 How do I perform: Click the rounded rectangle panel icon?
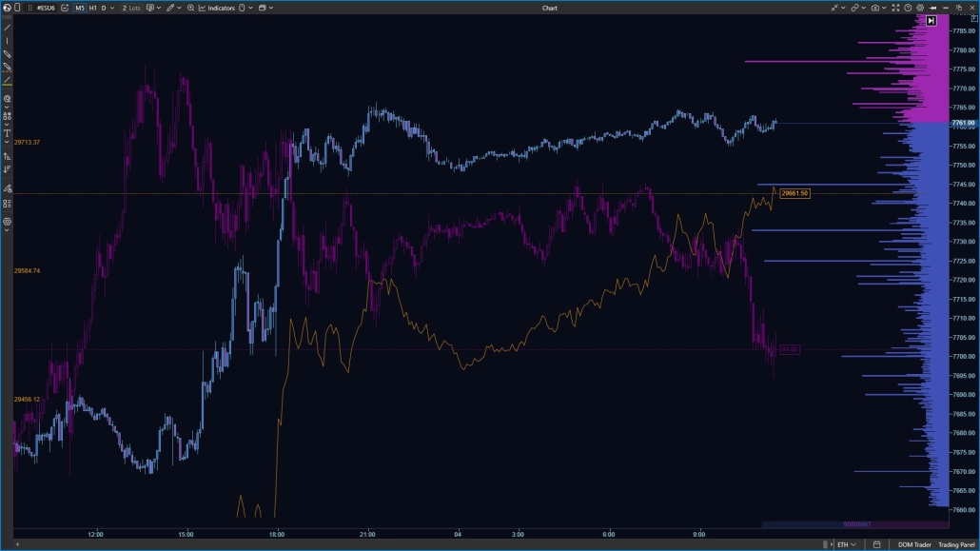pyautogui.click(x=17, y=8)
